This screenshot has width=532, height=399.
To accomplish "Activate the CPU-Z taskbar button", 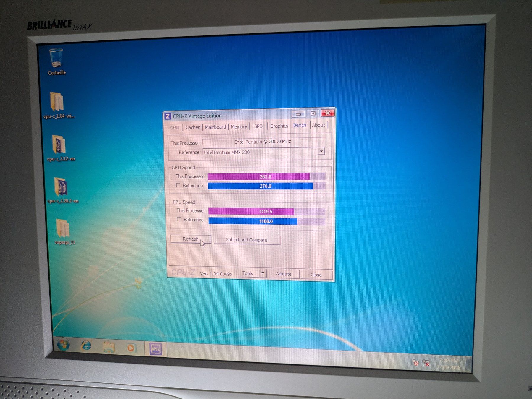I will (x=156, y=349).
